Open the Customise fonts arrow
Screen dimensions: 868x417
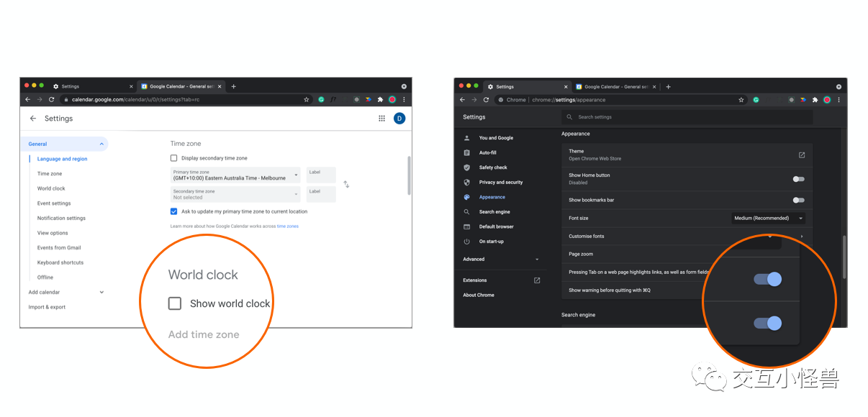802,237
